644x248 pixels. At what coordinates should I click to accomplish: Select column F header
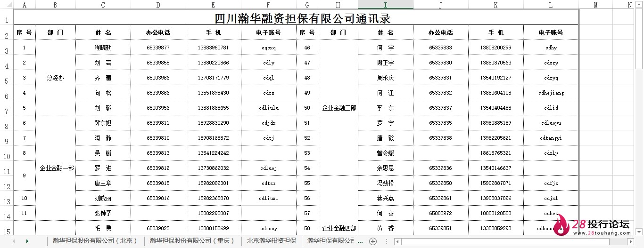(x=269, y=5)
